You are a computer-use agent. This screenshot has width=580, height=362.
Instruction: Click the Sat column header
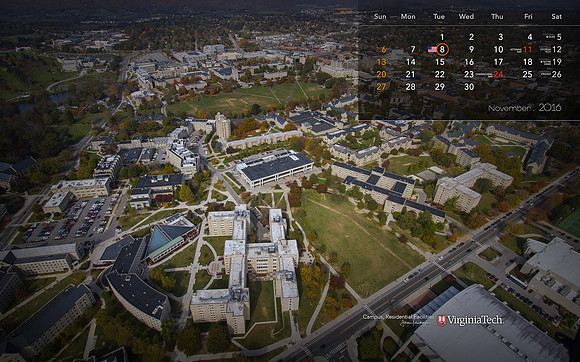tap(556, 17)
